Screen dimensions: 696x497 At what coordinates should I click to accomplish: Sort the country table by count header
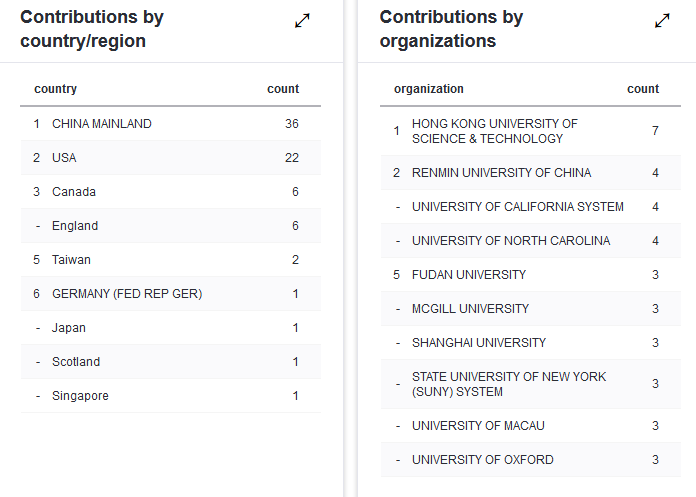point(283,89)
